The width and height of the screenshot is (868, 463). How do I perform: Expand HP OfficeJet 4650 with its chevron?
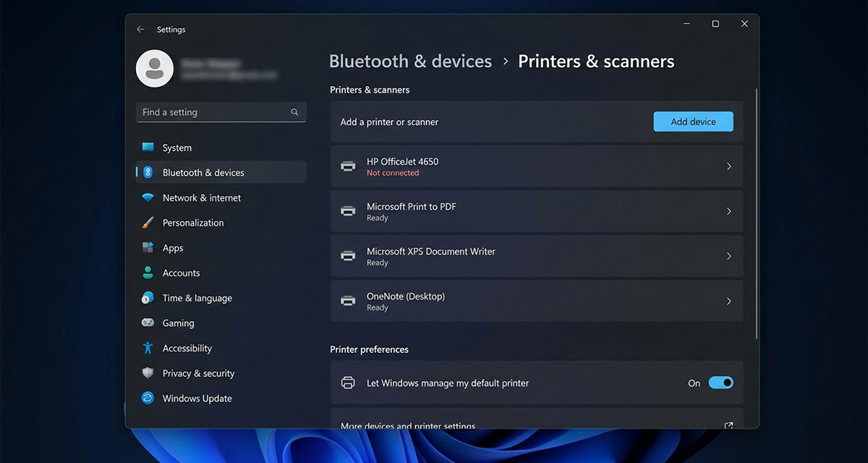click(x=728, y=166)
